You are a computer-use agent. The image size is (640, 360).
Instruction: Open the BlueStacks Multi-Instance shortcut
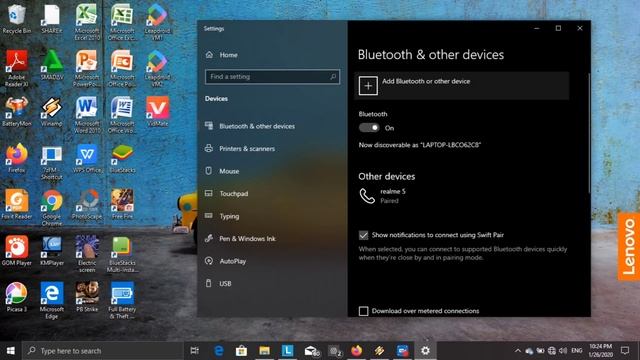[x=122, y=254]
